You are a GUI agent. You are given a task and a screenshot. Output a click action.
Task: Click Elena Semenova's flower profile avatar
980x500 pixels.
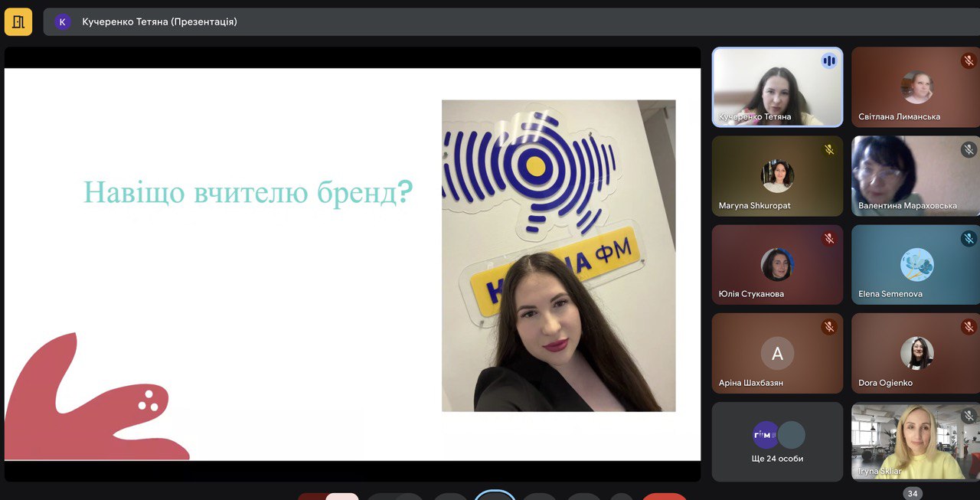point(916,265)
